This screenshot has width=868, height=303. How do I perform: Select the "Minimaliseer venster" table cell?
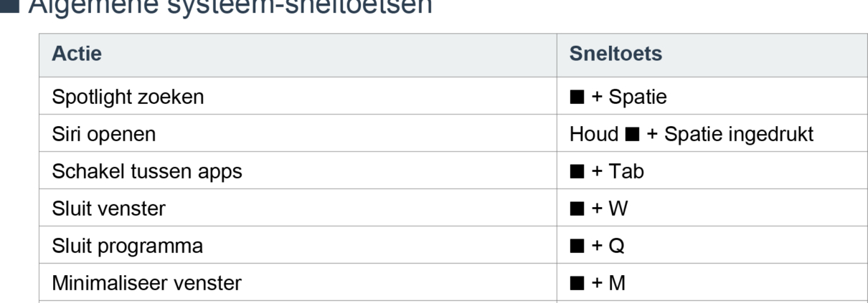tap(146, 284)
